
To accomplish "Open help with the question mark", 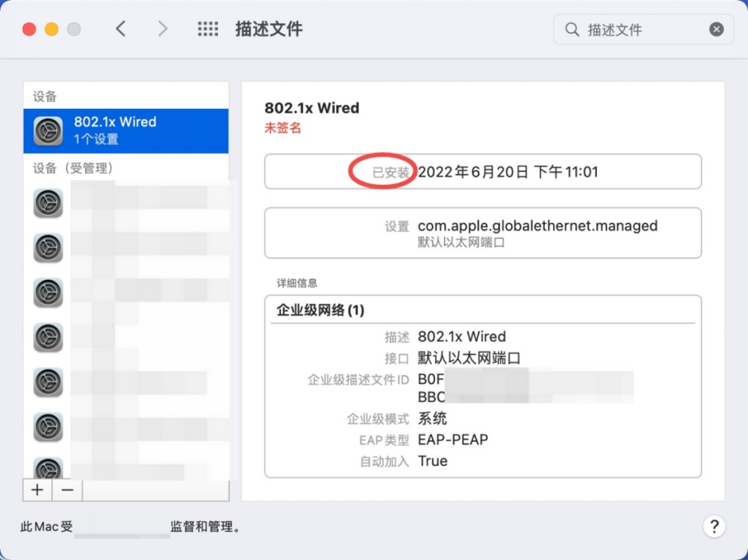I will [714, 527].
